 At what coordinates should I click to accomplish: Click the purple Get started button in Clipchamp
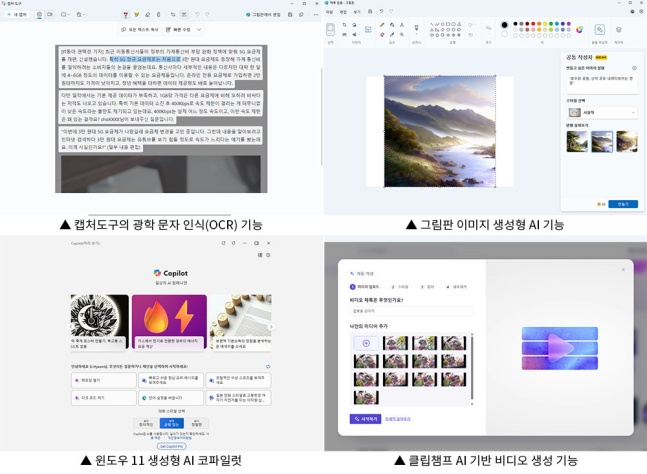365,419
